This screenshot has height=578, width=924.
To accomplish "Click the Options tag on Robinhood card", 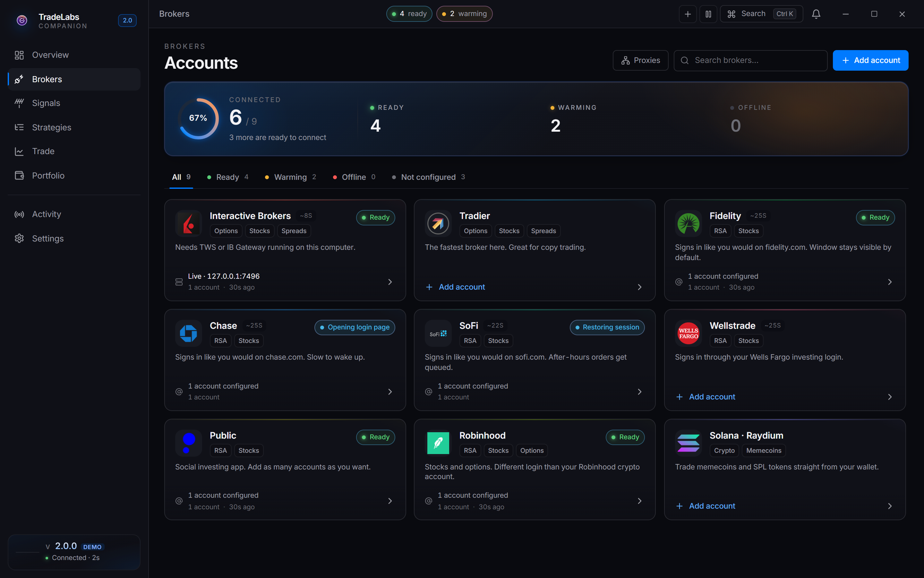I will pos(532,451).
